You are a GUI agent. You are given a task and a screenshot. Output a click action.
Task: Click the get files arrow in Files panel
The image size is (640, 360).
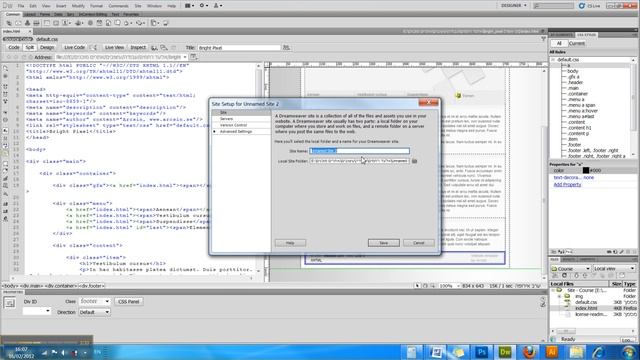(x=577, y=276)
